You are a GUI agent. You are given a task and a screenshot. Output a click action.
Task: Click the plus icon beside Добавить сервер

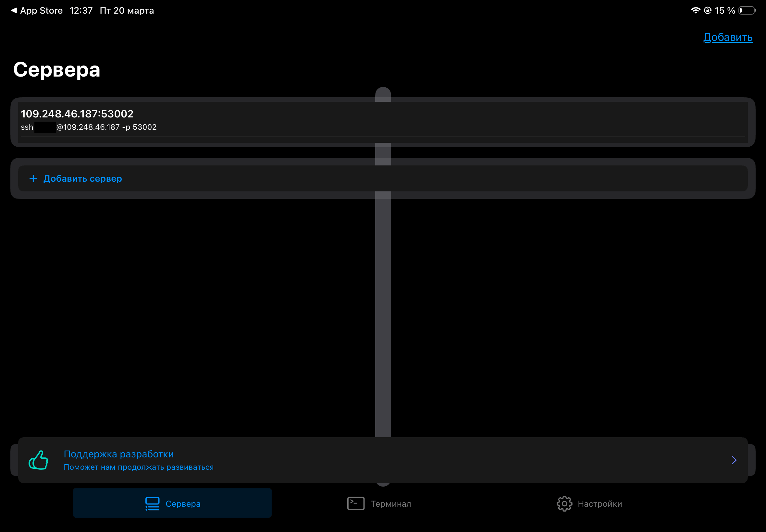point(33,179)
